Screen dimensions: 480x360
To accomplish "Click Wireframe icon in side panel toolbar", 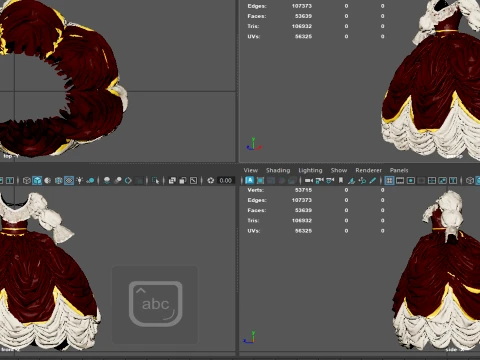I will pyautogui.click(x=470, y=181).
